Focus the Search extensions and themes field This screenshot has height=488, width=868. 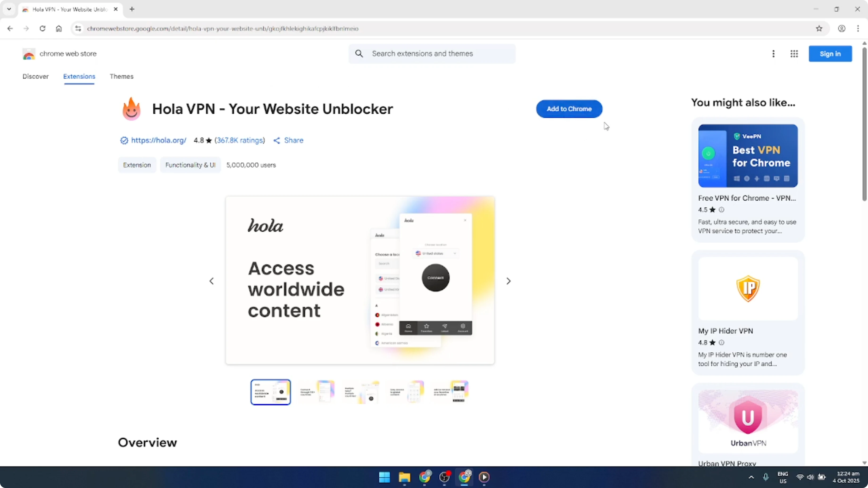point(432,54)
